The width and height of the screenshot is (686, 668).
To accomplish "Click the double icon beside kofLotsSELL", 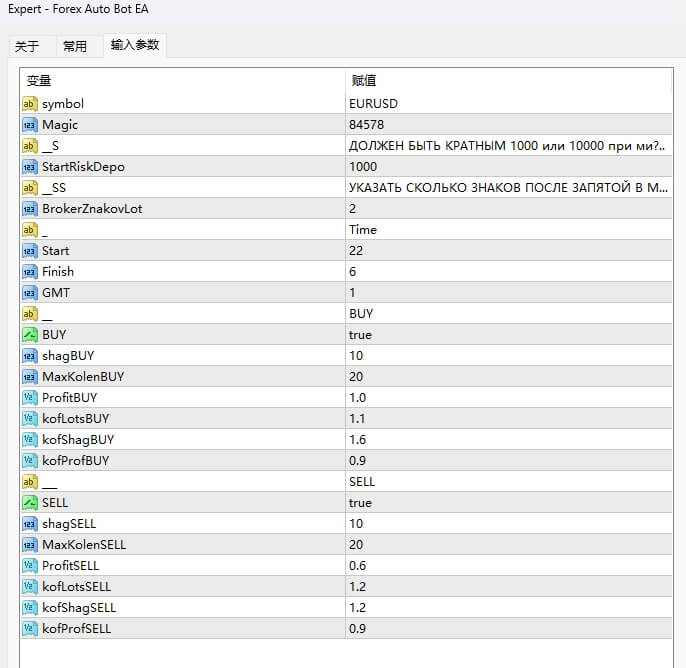I will coord(29,587).
